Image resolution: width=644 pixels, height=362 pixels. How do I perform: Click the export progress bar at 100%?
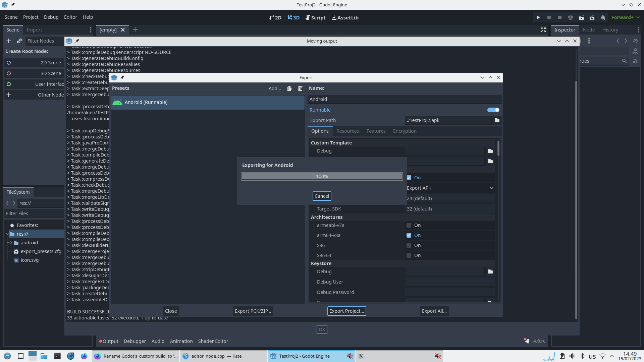click(x=322, y=176)
